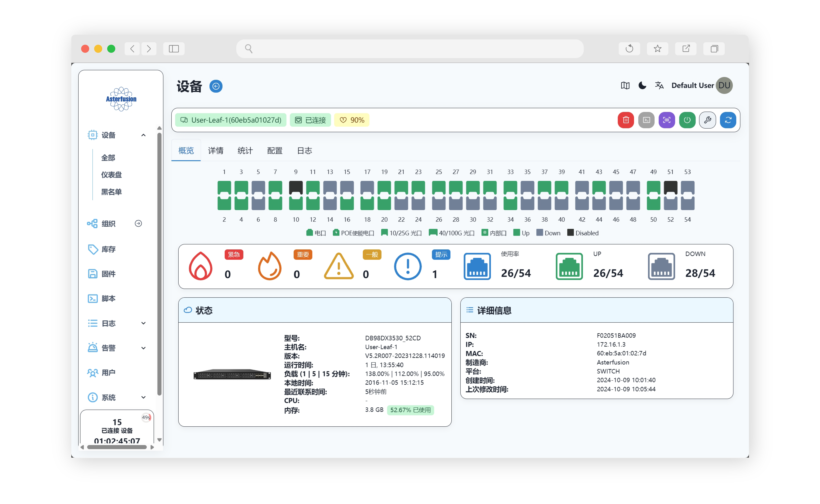Click the 已连接 status badge
The height and width of the screenshot is (504, 820).
tap(310, 120)
